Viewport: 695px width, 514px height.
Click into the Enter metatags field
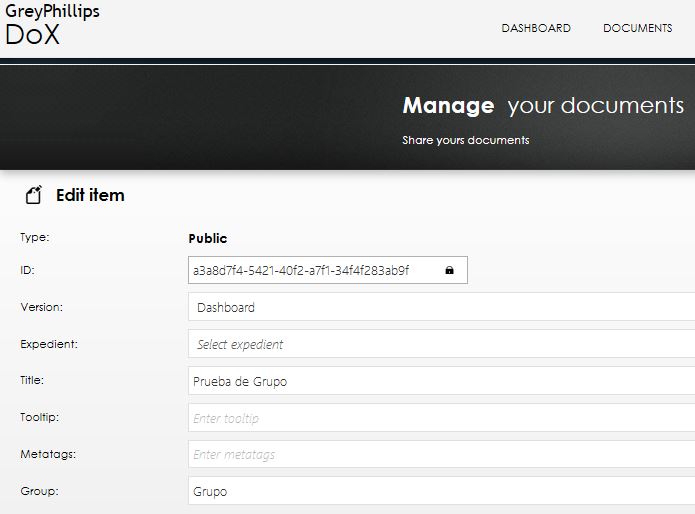click(441, 454)
